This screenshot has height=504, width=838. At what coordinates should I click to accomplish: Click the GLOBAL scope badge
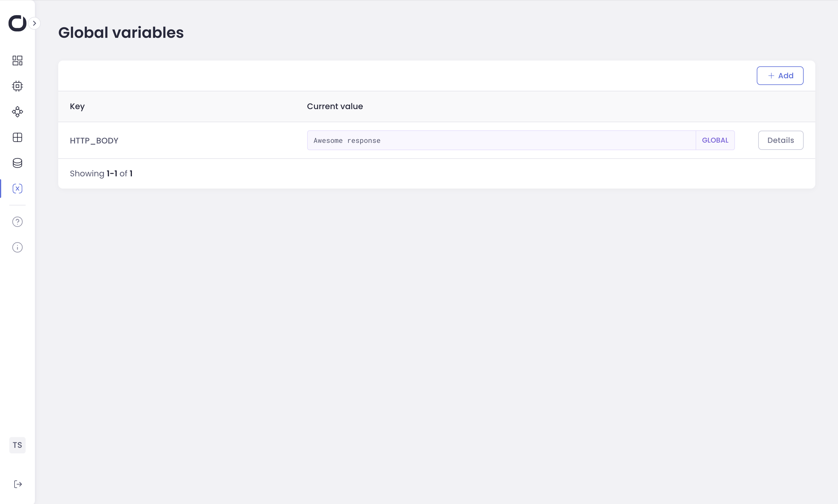tap(715, 140)
